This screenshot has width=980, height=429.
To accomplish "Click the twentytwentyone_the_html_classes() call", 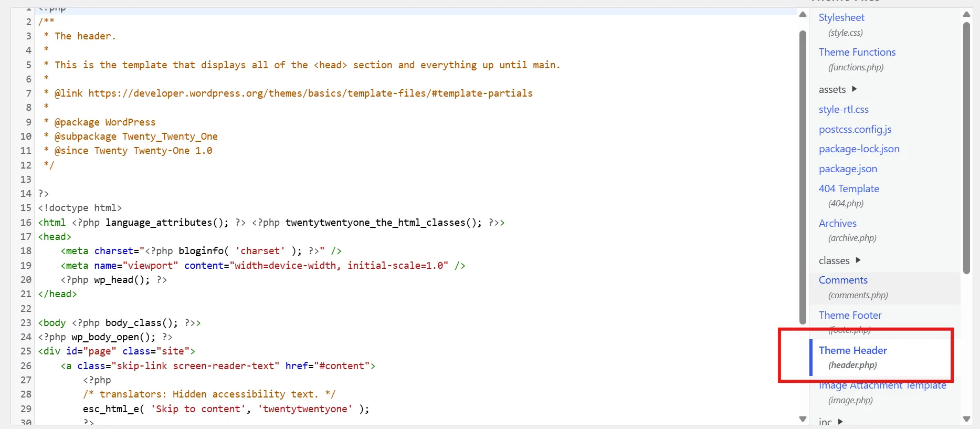I will coord(384,223).
